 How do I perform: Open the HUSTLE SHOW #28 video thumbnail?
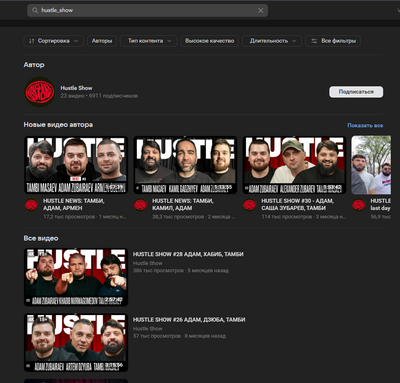[76, 277]
